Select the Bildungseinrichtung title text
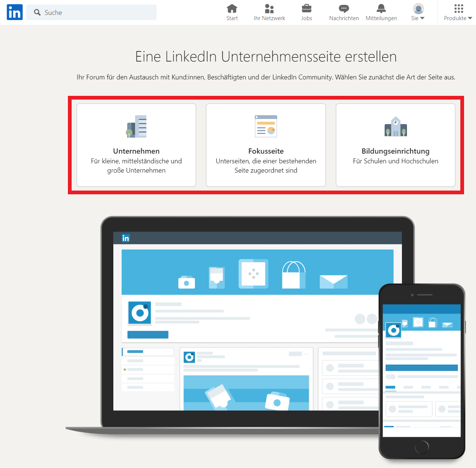 pos(395,151)
